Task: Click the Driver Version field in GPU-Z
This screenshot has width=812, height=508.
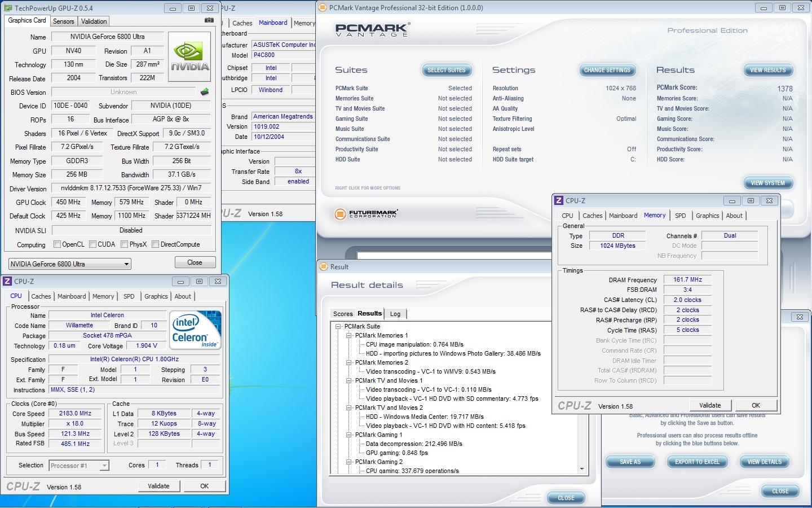Action: (131, 188)
